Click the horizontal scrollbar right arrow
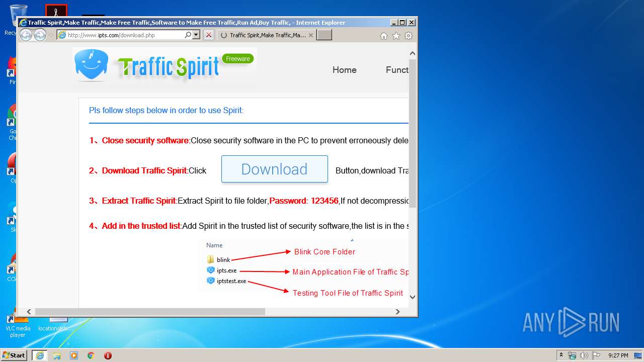Screen dimensions: 644x362 (397, 312)
